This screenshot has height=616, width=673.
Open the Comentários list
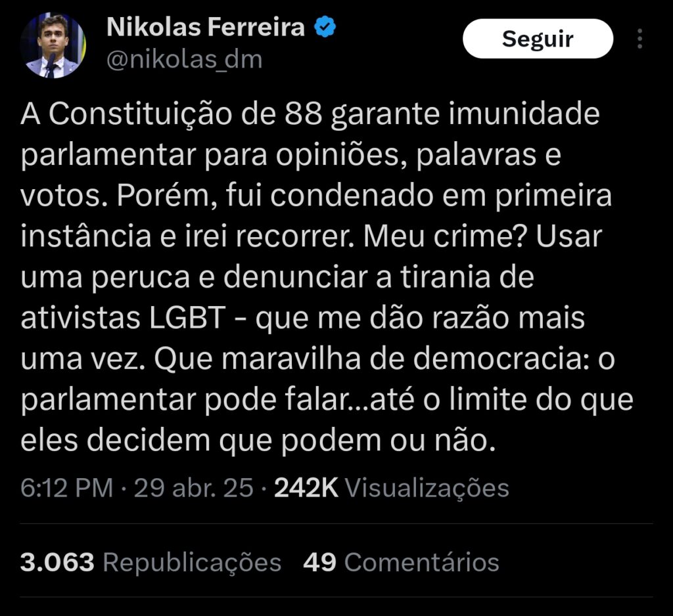point(421,562)
